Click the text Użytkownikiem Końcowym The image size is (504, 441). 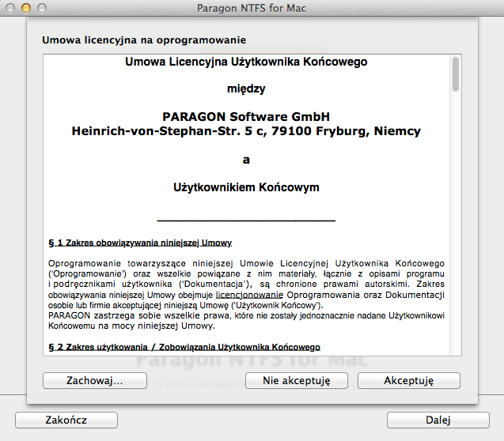coord(246,187)
